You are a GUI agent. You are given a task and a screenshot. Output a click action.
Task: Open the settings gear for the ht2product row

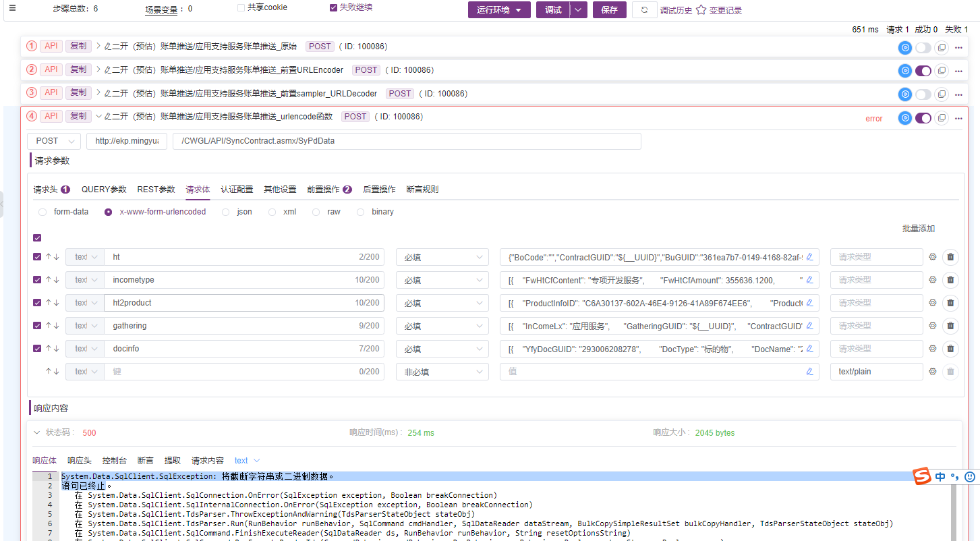point(933,303)
